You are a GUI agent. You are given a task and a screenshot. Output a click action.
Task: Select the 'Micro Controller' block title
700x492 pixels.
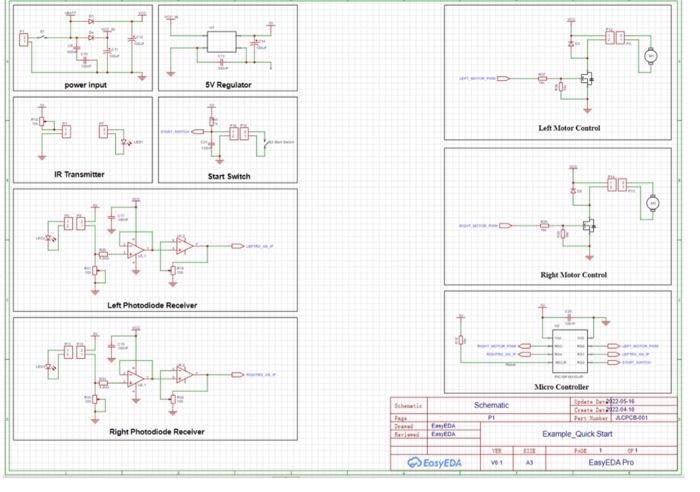561,387
